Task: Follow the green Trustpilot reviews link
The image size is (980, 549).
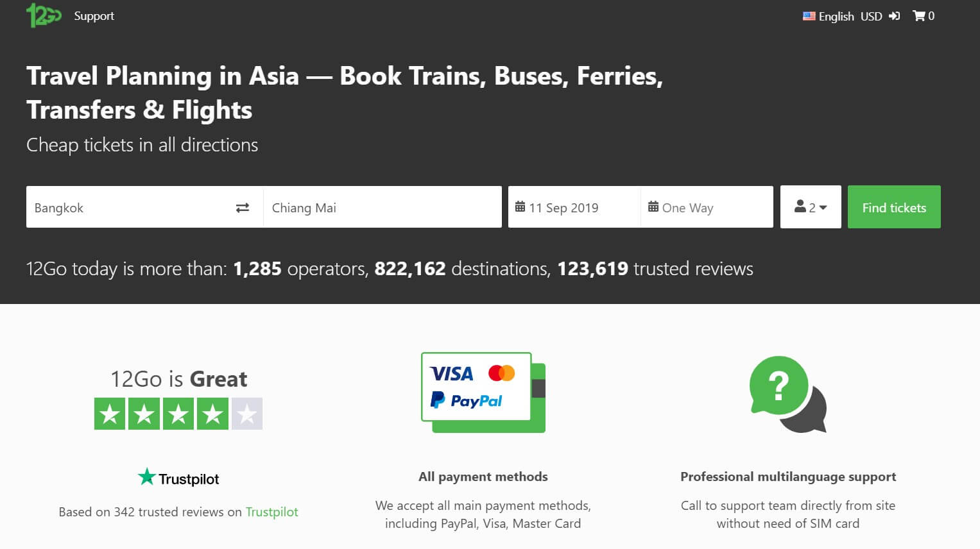Action: point(271,512)
